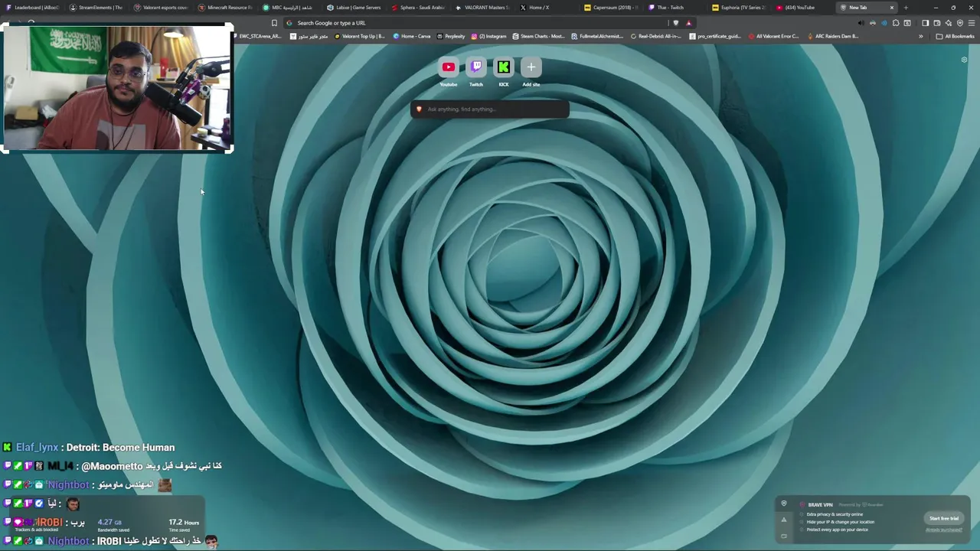Switch to the Minecraft Resource tab

point(225,8)
